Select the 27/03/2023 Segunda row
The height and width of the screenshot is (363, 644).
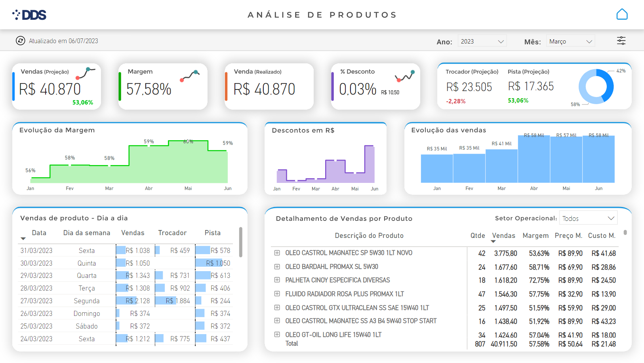126,301
